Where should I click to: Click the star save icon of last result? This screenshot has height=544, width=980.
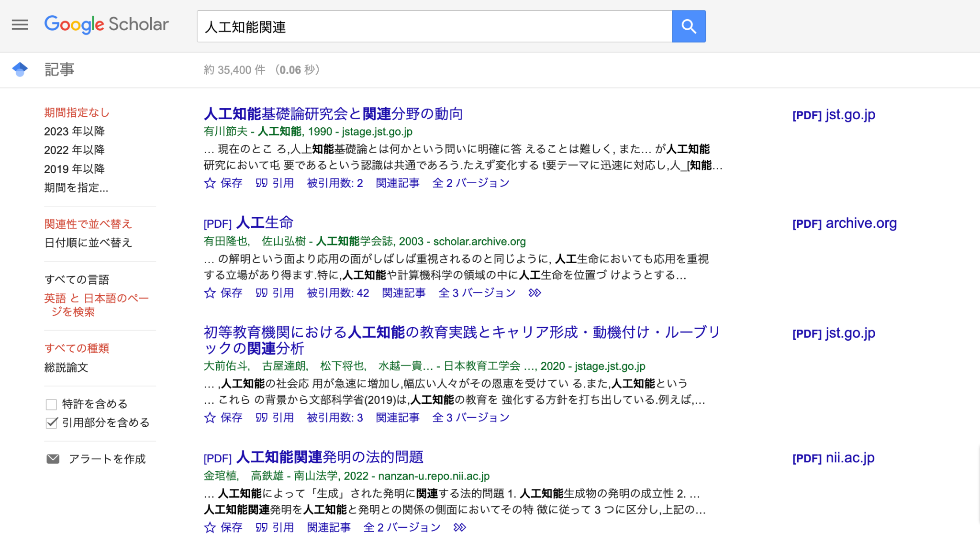[x=210, y=527]
